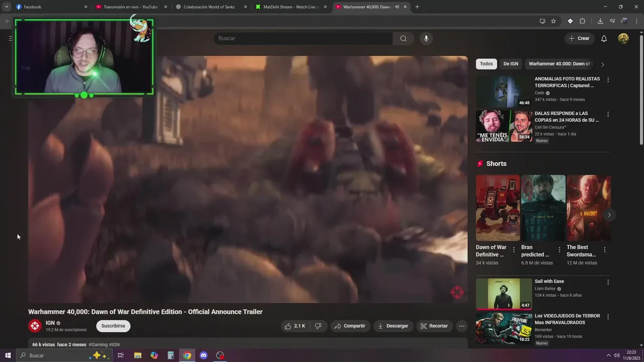Activate voice search microphone icon

pyautogui.click(x=426, y=39)
